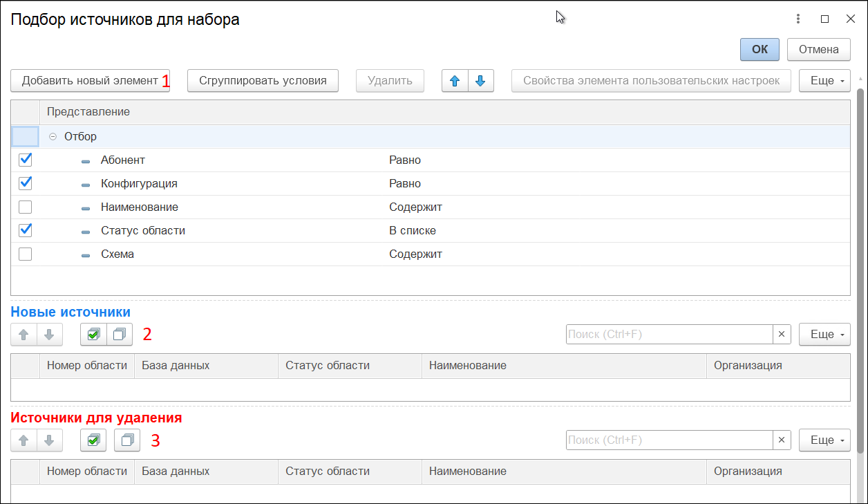Image resolution: width=868 pixels, height=504 pixels.
Task: Click move-up arrow under Новые источники
Action: click(24, 335)
